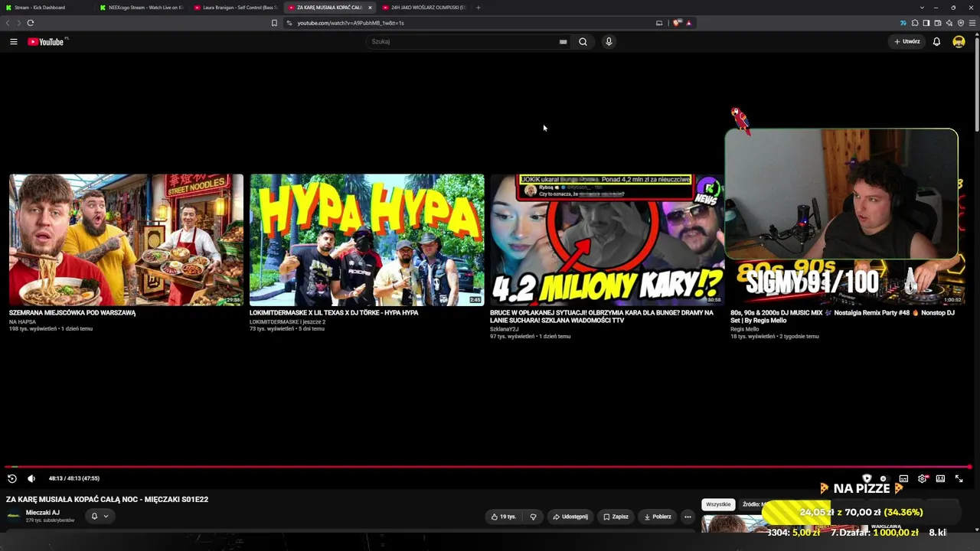The height and width of the screenshot is (551, 980).
Task: Start voice search with the microphone
Action: pos(609,41)
